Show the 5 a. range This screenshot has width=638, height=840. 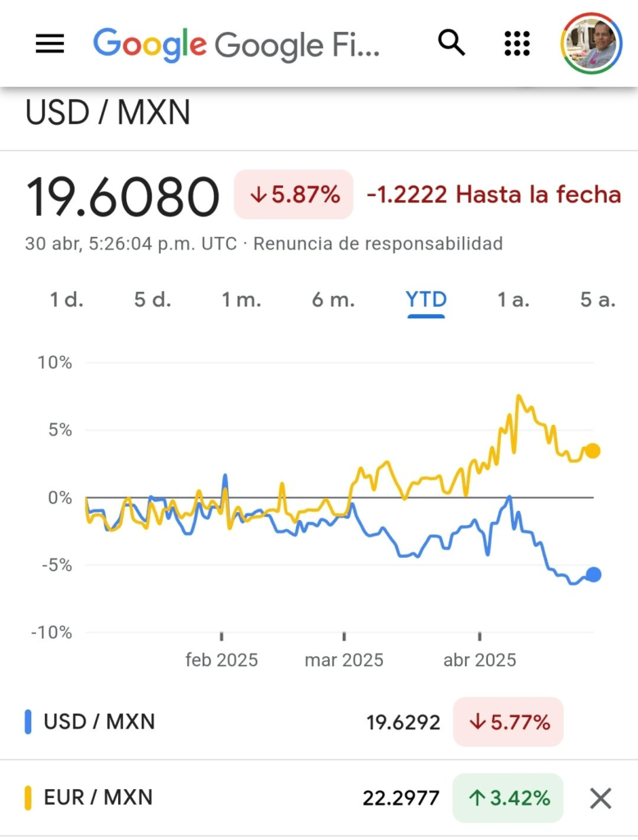pos(597,300)
